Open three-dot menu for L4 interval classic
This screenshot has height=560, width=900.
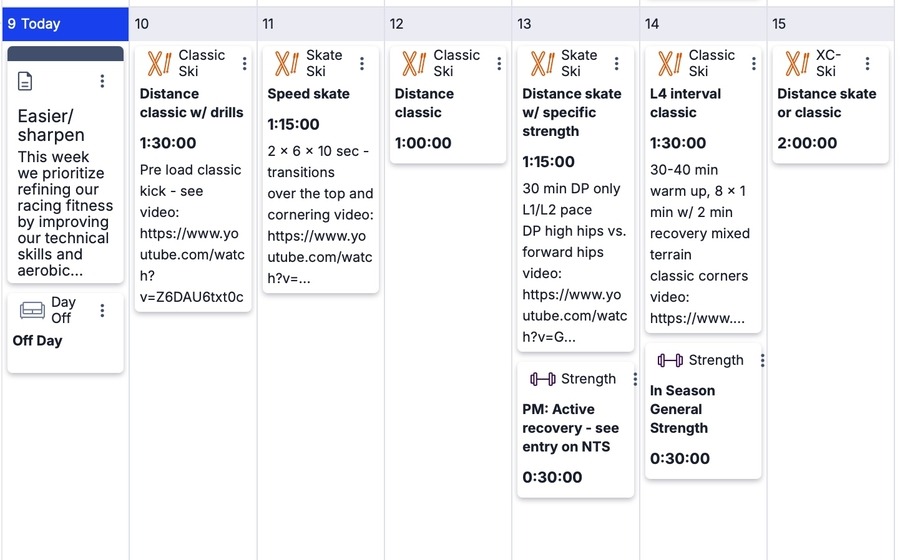point(753,64)
